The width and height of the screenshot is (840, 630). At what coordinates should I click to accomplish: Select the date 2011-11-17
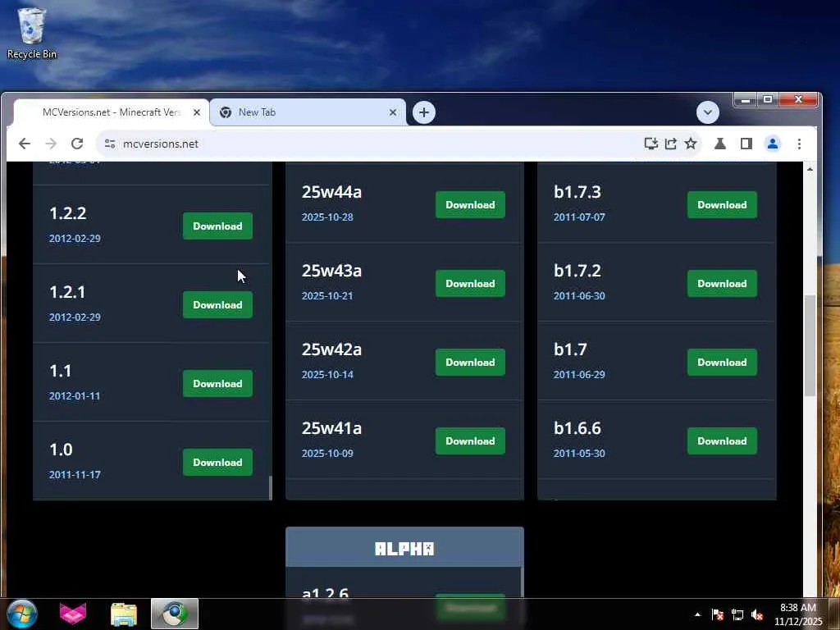pos(75,475)
